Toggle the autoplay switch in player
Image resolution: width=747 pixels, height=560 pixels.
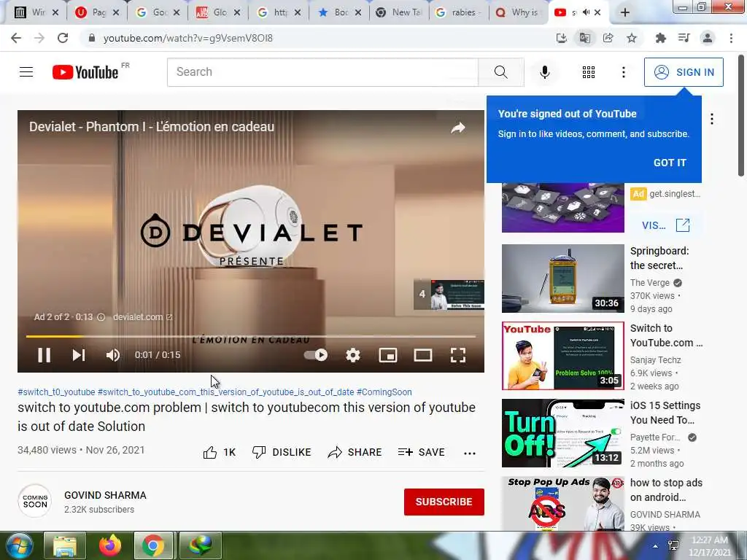[317, 355]
